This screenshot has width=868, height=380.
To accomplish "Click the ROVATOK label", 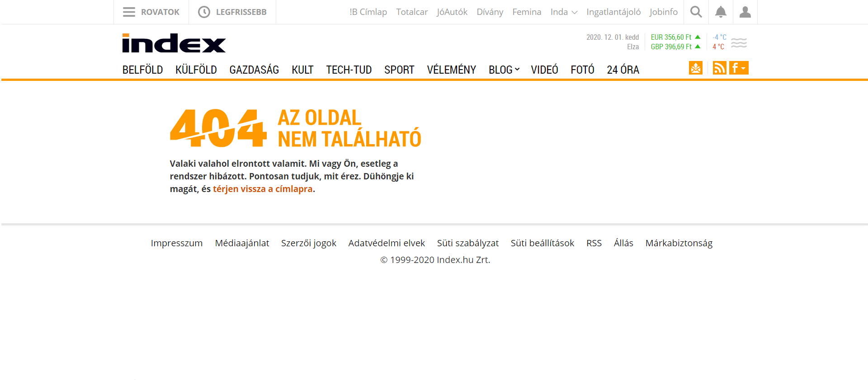I will (x=160, y=12).
